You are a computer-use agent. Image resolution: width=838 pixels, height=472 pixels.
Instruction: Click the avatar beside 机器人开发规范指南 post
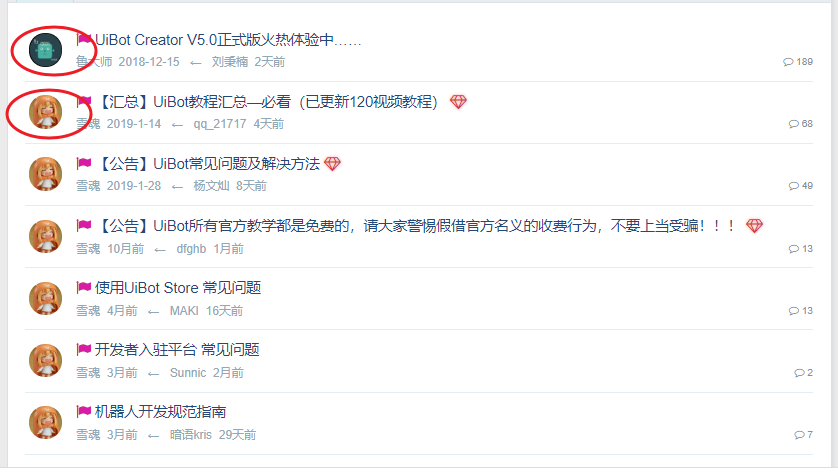click(45, 422)
